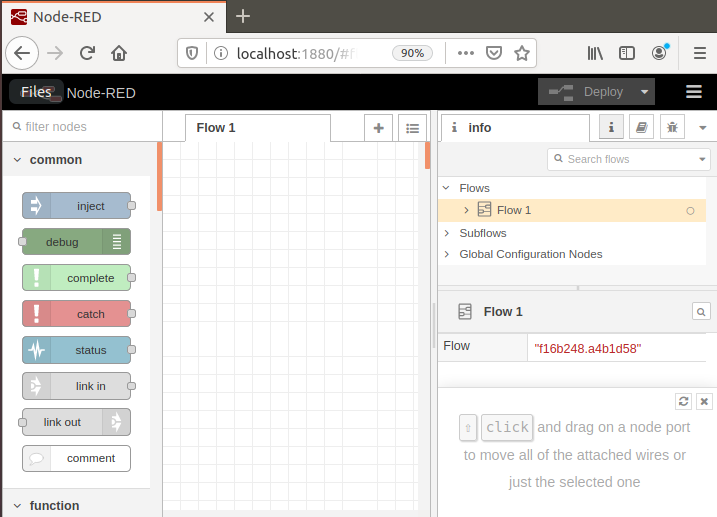Select Flow 1 row in outline
The width and height of the screenshot is (717, 517).
tap(572, 210)
